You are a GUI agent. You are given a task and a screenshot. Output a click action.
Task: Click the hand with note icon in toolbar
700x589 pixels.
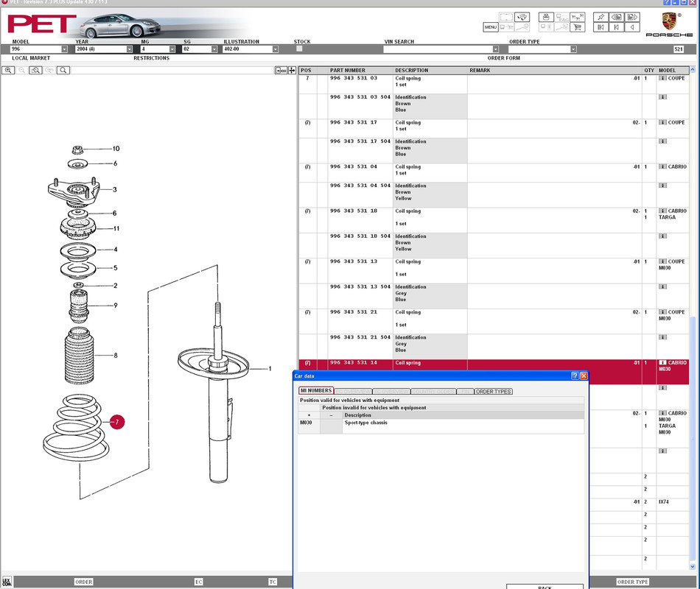(522, 17)
